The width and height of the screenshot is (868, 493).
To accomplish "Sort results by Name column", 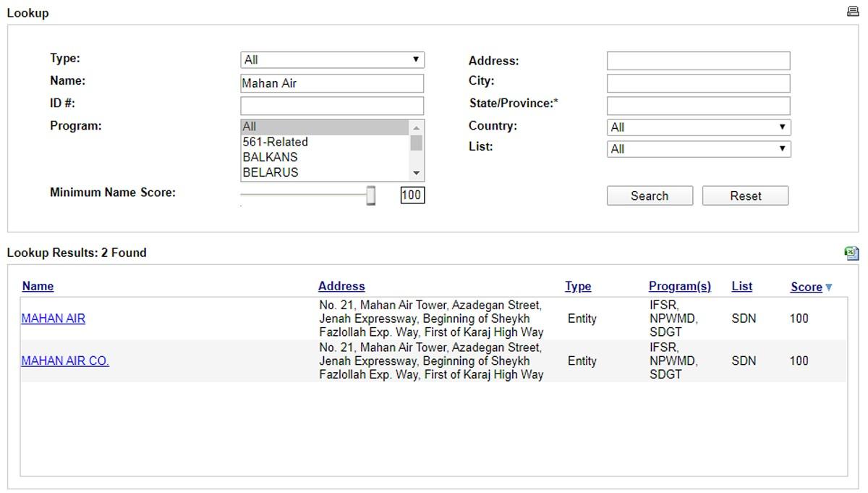I will pos(38,286).
